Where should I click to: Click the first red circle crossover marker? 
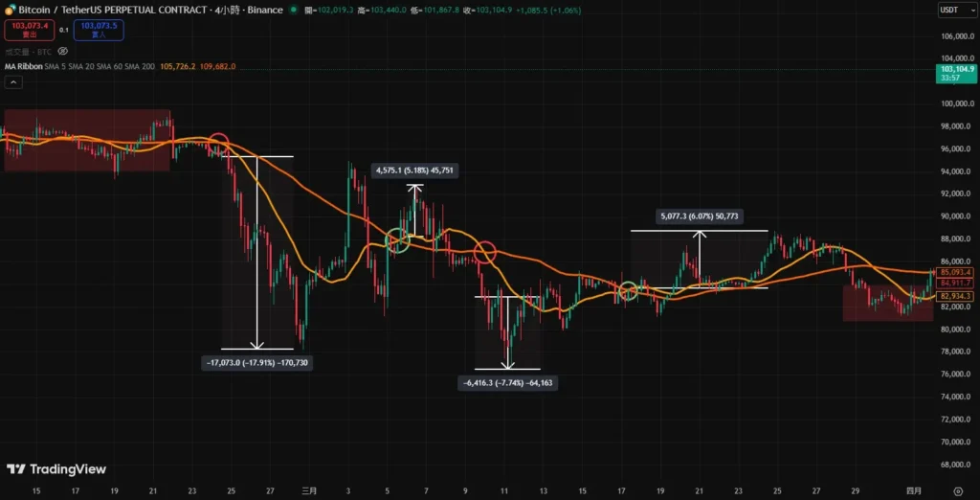(218, 144)
